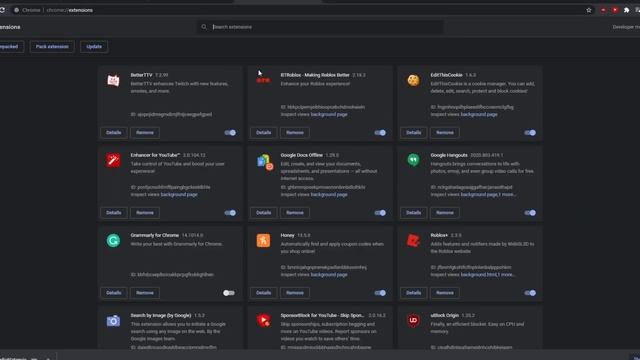This screenshot has height=360, width=640.
Task: Disable the BTRoblox extension toggle
Action: pyautogui.click(x=380, y=133)
